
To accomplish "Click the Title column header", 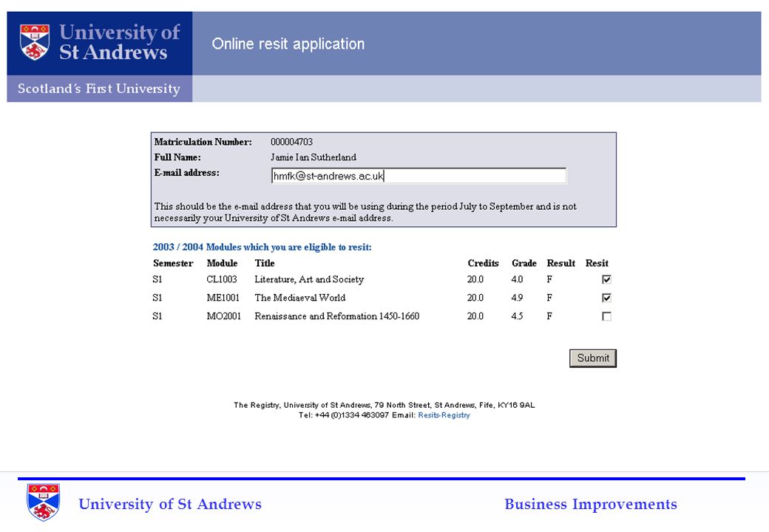I will pos(265,263).
